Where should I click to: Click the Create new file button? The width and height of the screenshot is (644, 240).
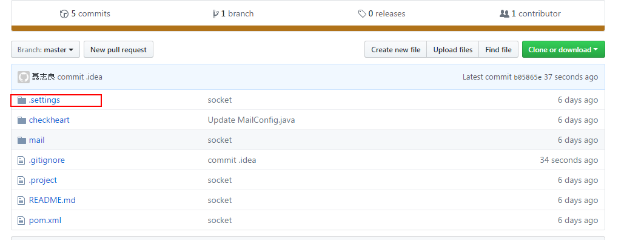(x=395, y=49)
